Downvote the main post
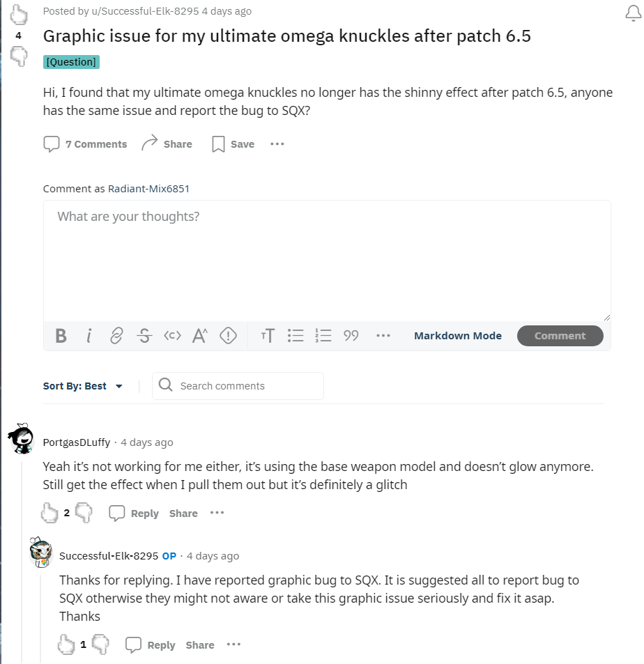Screen dimensions: 644x664 point(19,56)
